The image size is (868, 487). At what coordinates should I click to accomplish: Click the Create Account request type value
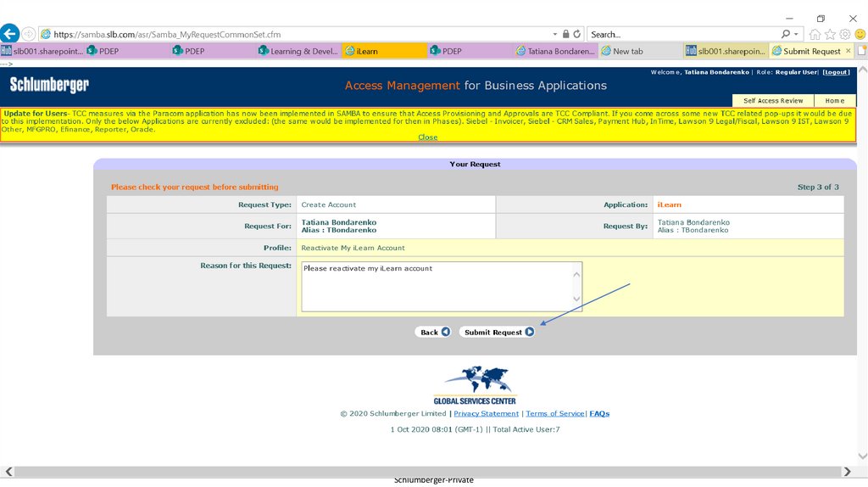328,204
